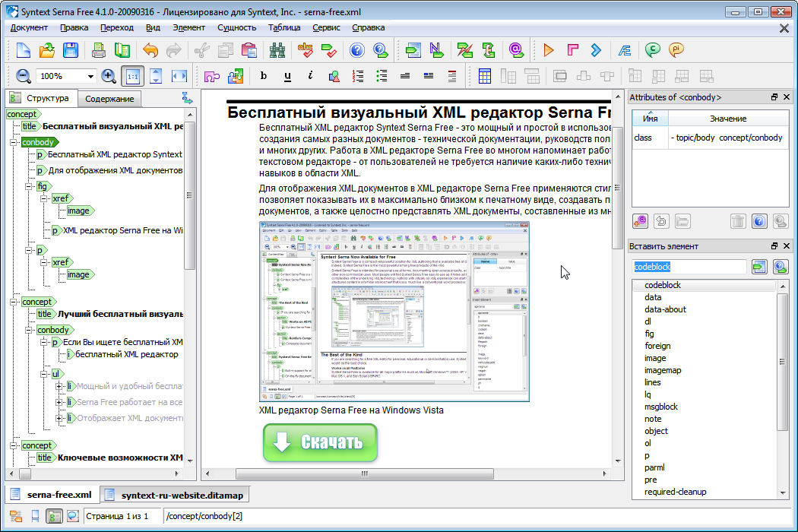Open a document using folder icon
798x532 pixels.
pyautogui.click(x=47, y=50)
